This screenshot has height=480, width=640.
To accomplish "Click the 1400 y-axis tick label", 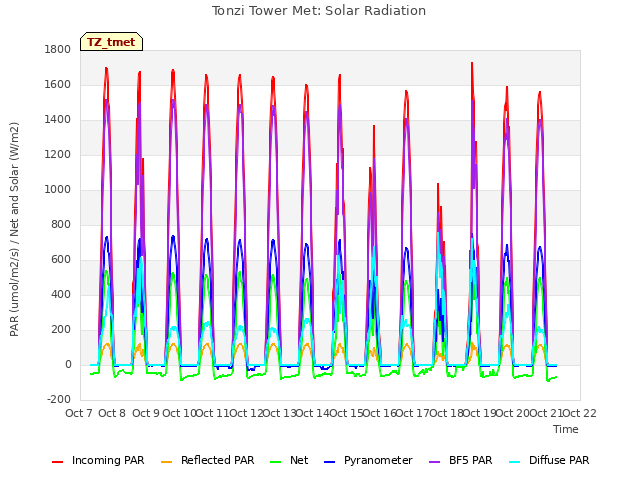I will tap(58, 120).
